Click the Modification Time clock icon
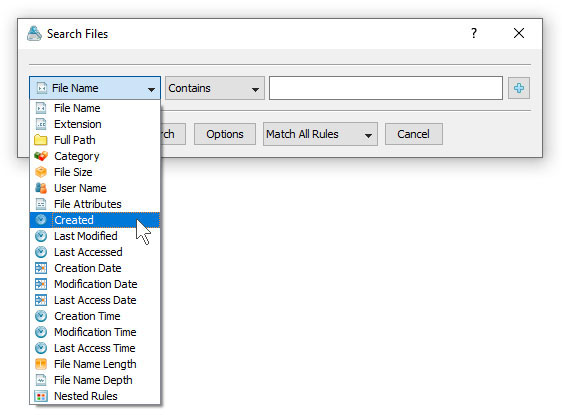562x415 pixels. click(x=41, y=332)
